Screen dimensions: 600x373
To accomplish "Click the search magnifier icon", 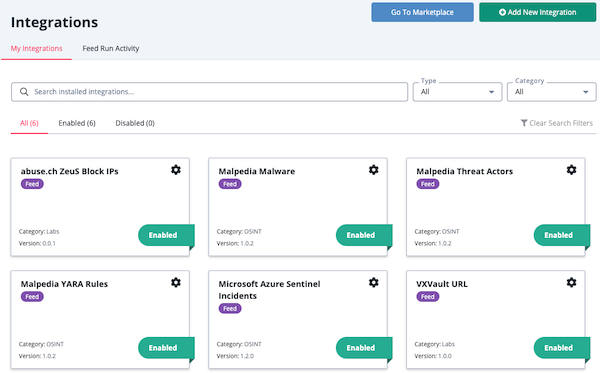I will [24, 92].
